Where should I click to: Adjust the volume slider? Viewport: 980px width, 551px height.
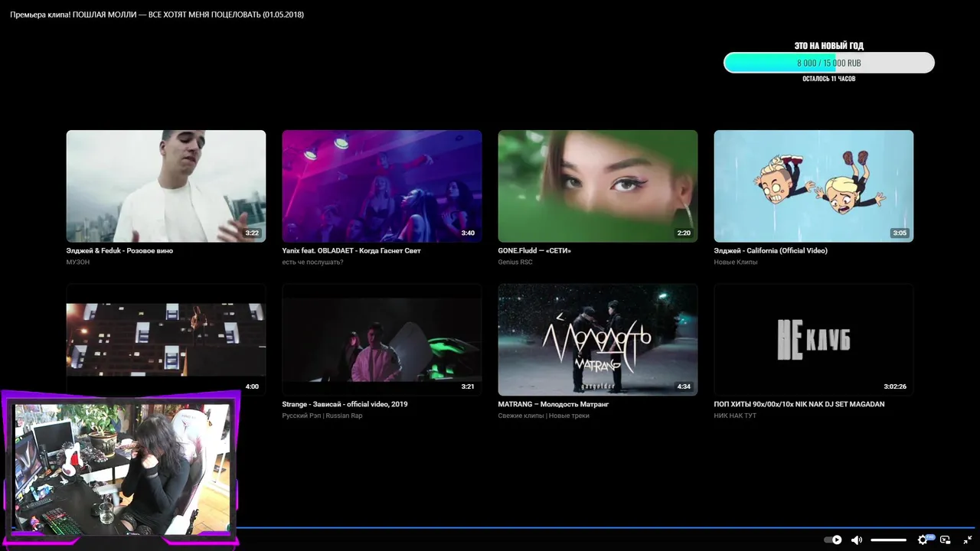888,540
